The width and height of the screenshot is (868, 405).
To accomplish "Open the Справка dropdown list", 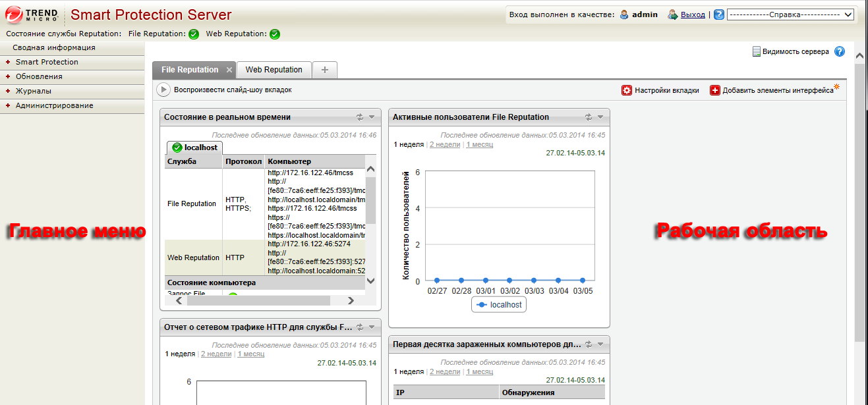I will point(790,14).
